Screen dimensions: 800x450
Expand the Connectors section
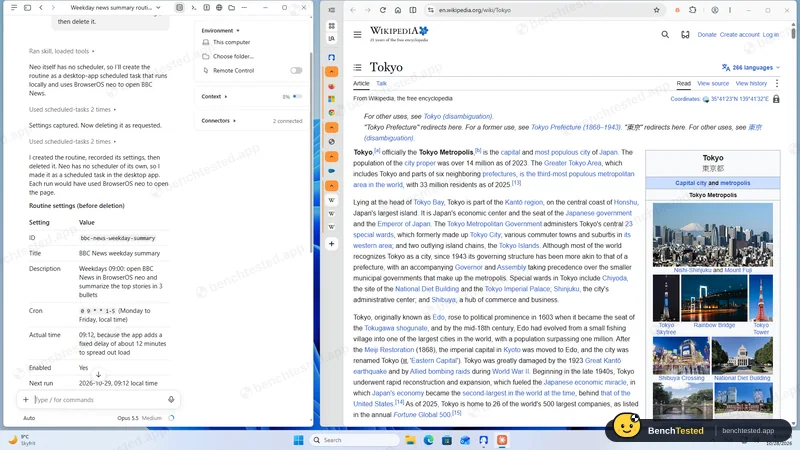[218, 121]
